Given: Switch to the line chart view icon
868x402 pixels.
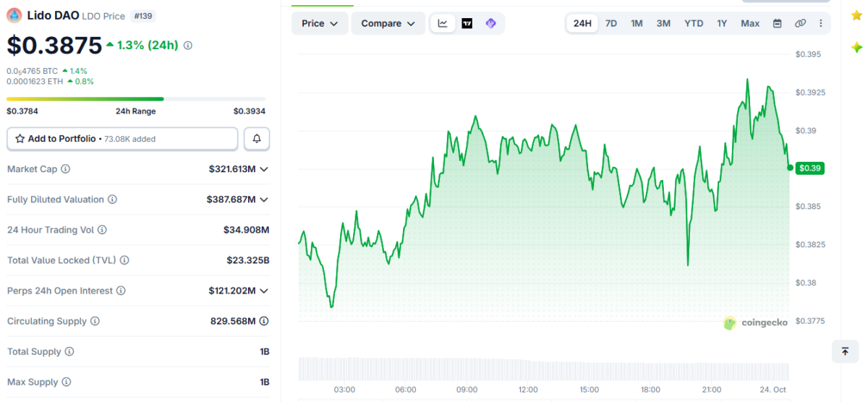Looking at the screenshot, I should tap(443, 23).
